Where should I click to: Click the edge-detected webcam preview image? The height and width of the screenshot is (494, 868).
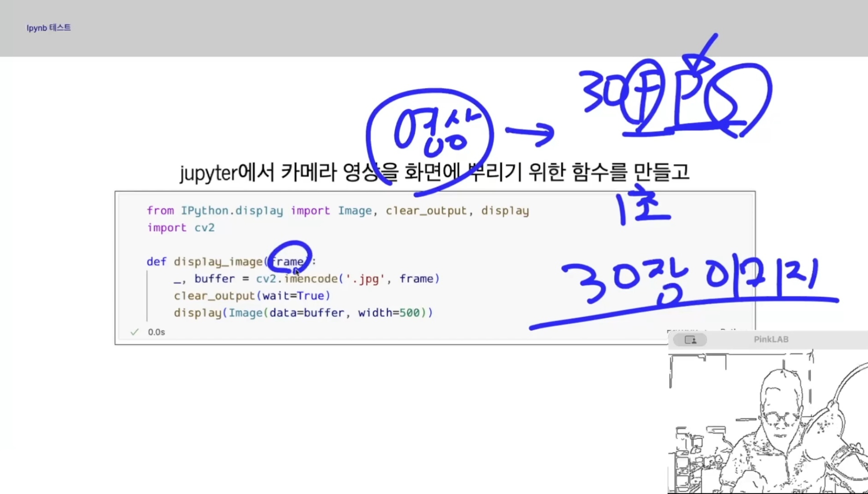[767, 422]
